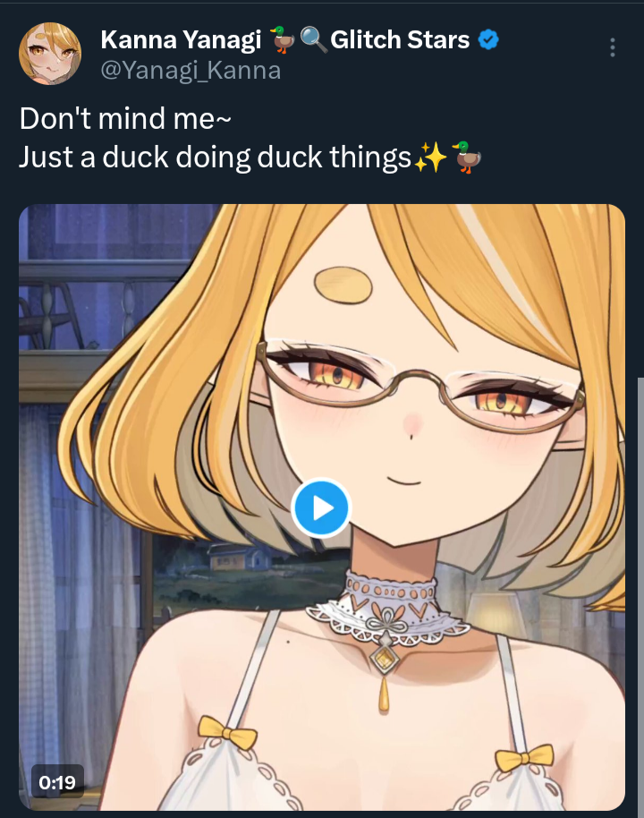644x818 pixels.
Task: Click the duck emoji ending the tweet text
Action: coord(466,157)
